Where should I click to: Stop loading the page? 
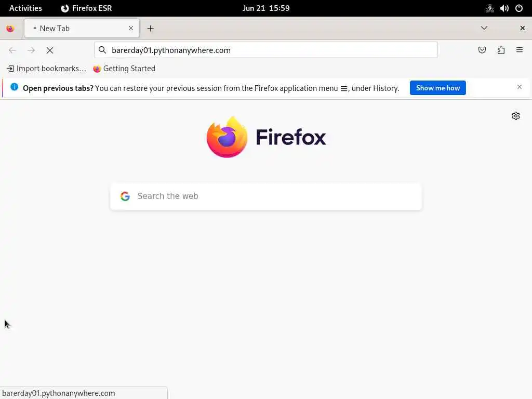click(50, 50)
